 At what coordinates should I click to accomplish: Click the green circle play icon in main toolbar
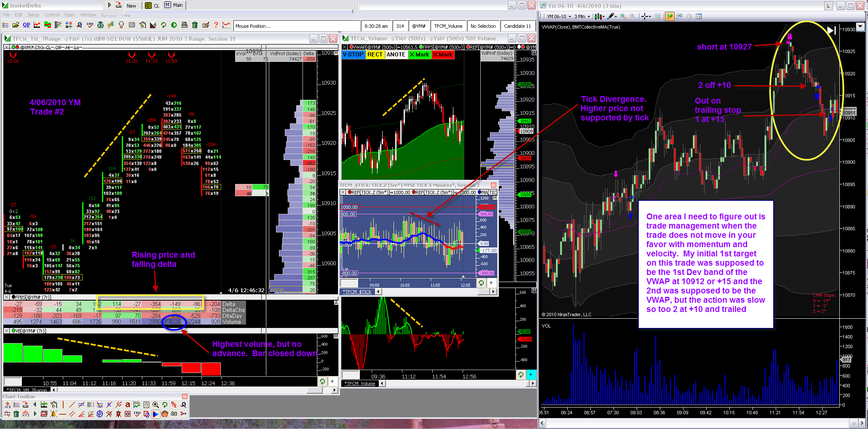click(174, 25)
